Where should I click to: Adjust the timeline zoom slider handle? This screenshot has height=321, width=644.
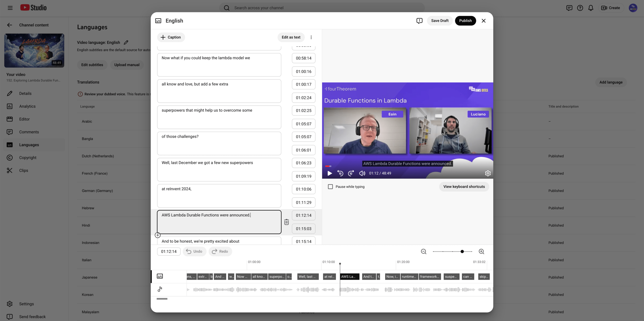coord(462,252)
